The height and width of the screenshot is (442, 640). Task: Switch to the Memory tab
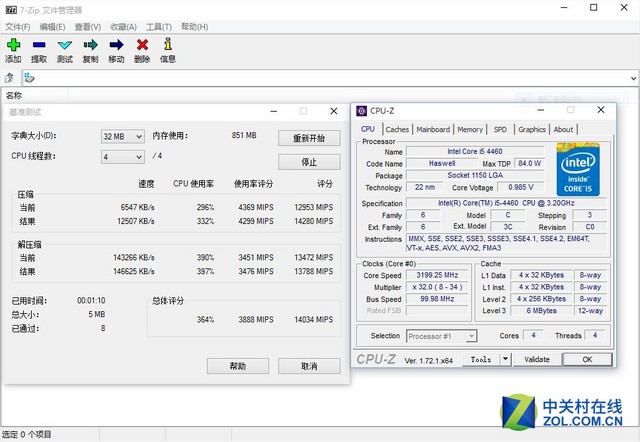coord(470,129)
